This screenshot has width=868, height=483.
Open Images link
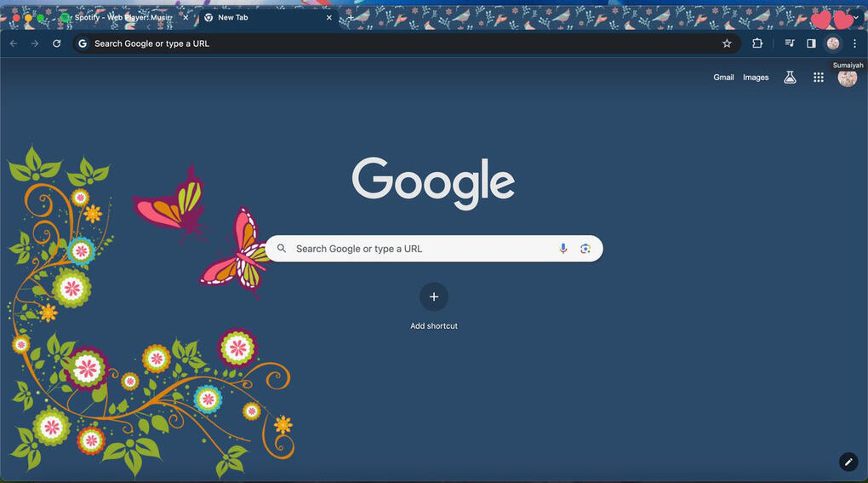click(756, 78)
